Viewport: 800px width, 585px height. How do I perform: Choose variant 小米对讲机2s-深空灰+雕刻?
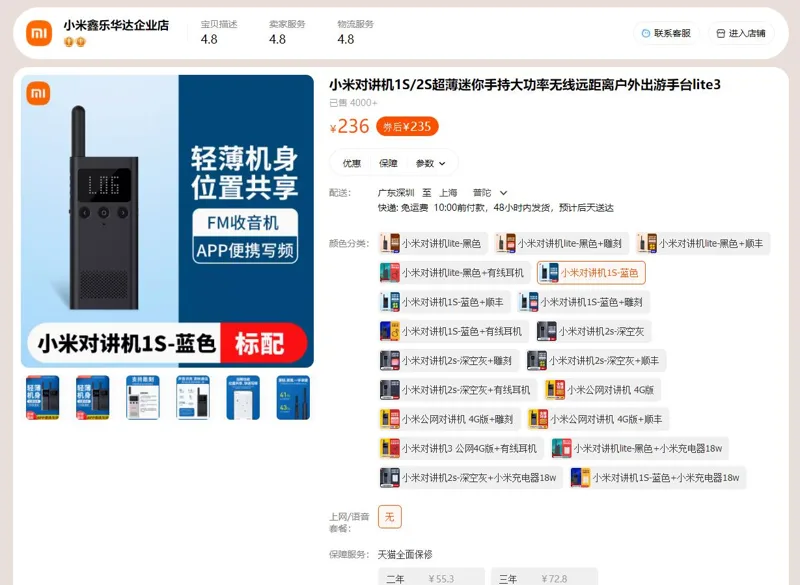448,361
